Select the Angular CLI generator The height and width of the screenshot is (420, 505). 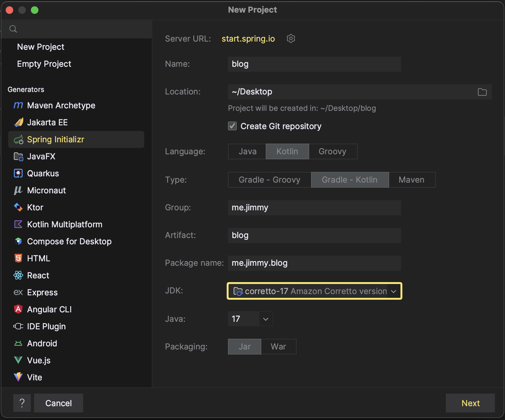(76, 309)
